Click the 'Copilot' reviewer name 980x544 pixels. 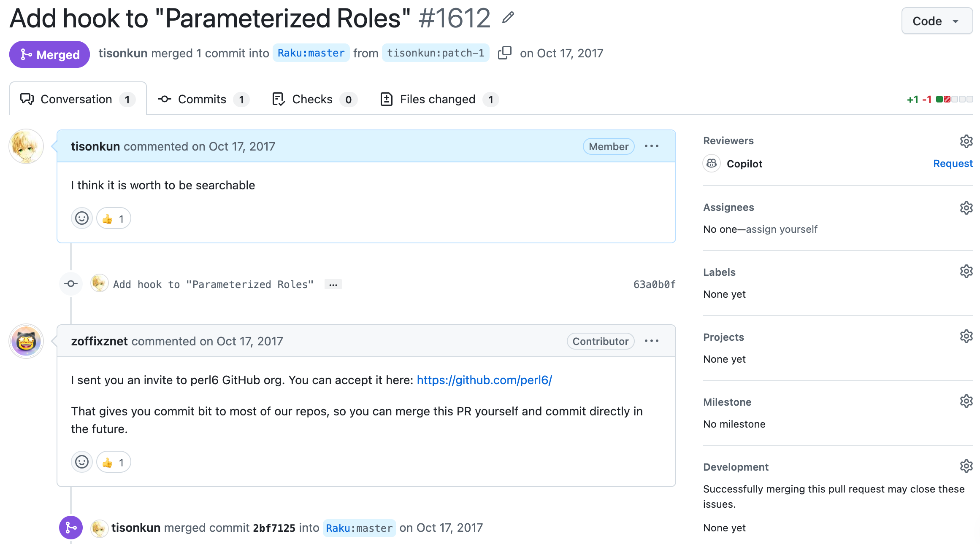coord(744,164)
